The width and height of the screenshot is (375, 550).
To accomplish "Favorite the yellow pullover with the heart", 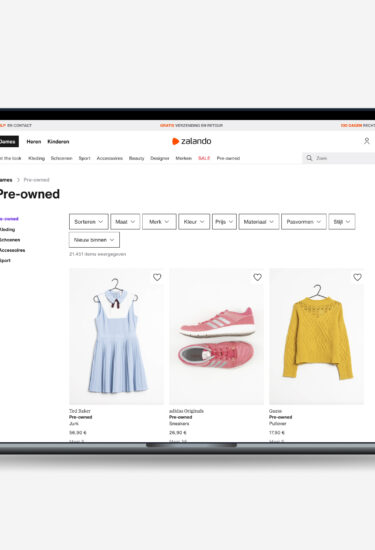I will tap(357, 277).
